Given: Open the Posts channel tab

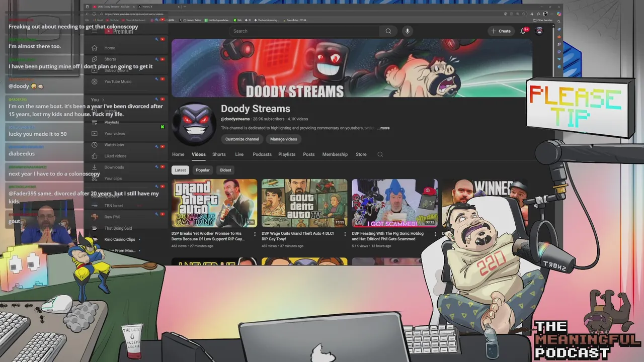Looking at the screenshot, I should point(309,154).
